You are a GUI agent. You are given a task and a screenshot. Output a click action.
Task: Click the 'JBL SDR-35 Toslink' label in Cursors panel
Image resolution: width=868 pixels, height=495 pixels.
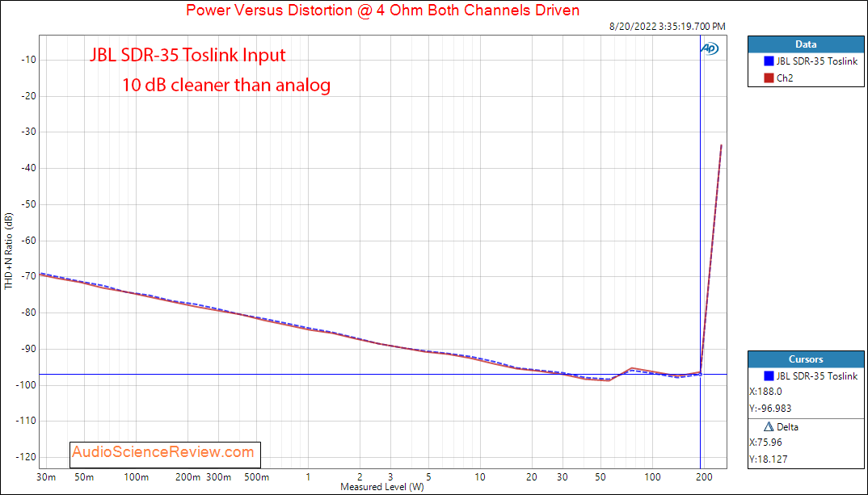tap(817, 376)
